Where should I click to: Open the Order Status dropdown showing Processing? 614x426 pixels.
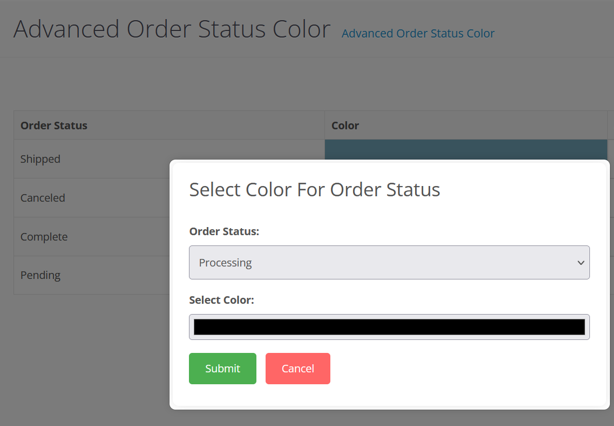click(x=389, y=262)
